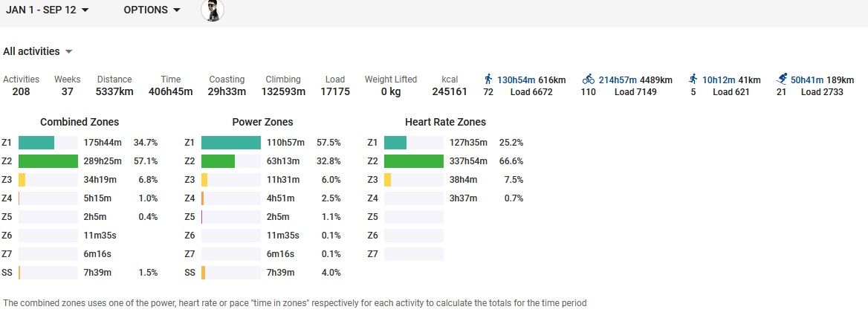Click the Load 17175 summary value
The image size is (868, 321).
pyautogui.click(x=335, y=92)
